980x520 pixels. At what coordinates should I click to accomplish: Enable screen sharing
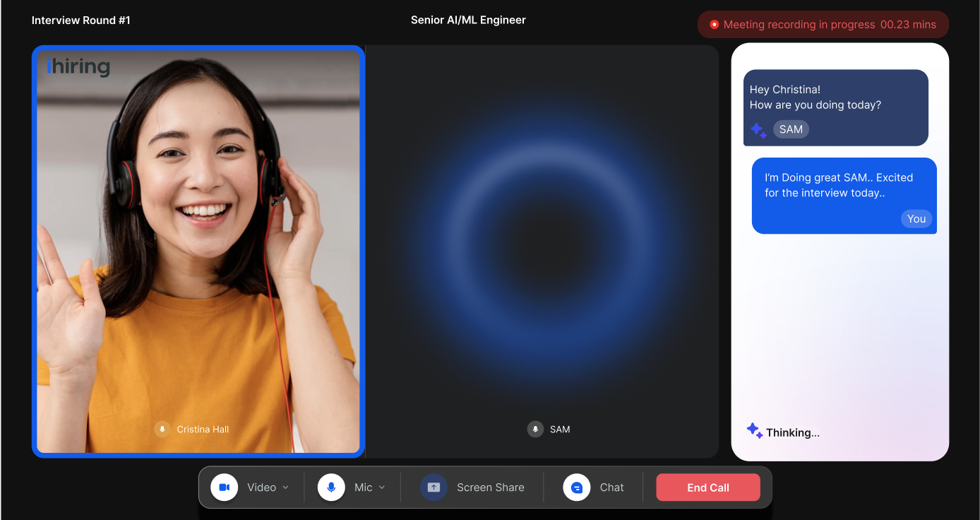coord(490,487)
